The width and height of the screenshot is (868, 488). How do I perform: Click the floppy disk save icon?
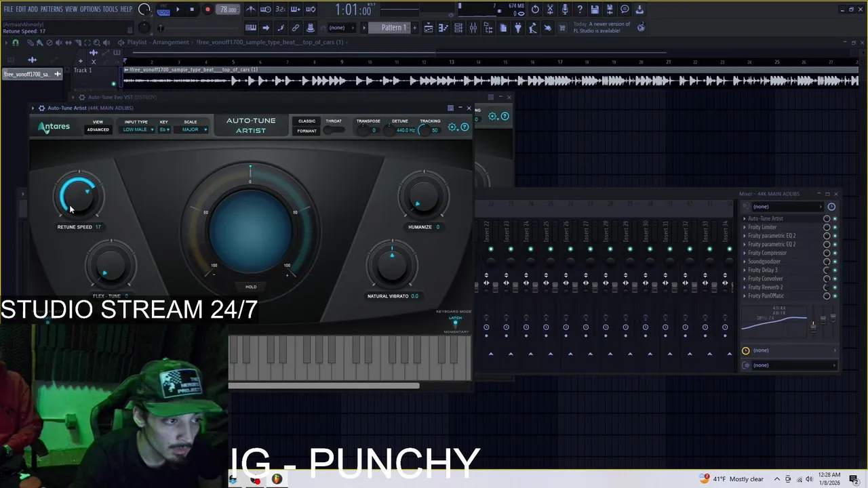pos(595,9)
